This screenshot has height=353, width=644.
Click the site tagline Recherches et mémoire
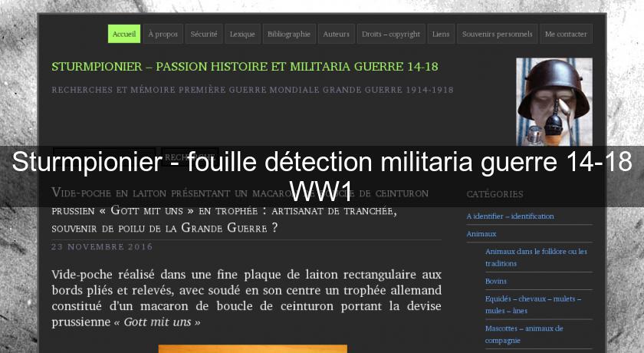point(252,90)
